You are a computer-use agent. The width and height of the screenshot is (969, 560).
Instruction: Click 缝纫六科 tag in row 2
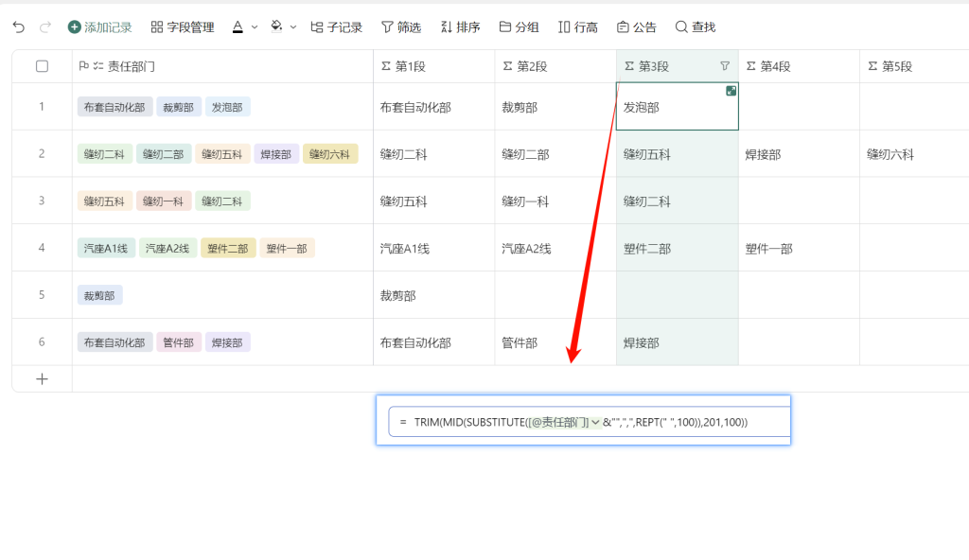point(330,154)
